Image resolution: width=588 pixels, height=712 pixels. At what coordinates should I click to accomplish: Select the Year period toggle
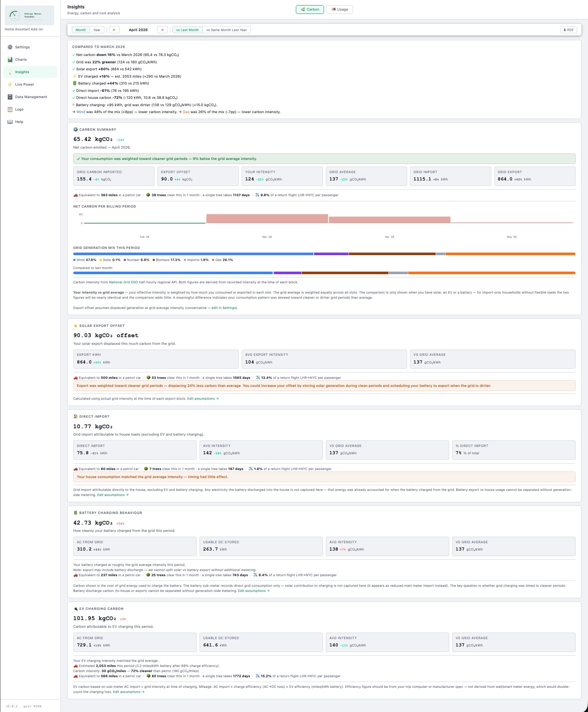coord(97,30)
